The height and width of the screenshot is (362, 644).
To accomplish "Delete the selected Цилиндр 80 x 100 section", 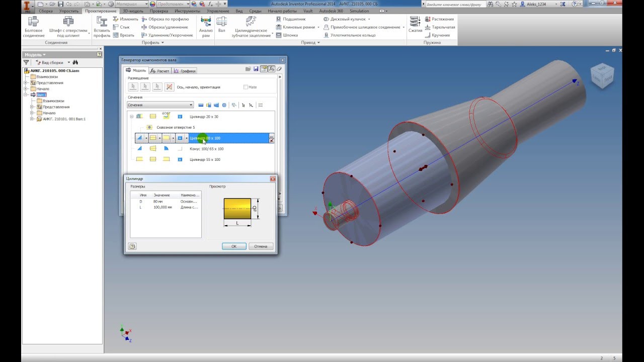I will (x=272, y=141).
